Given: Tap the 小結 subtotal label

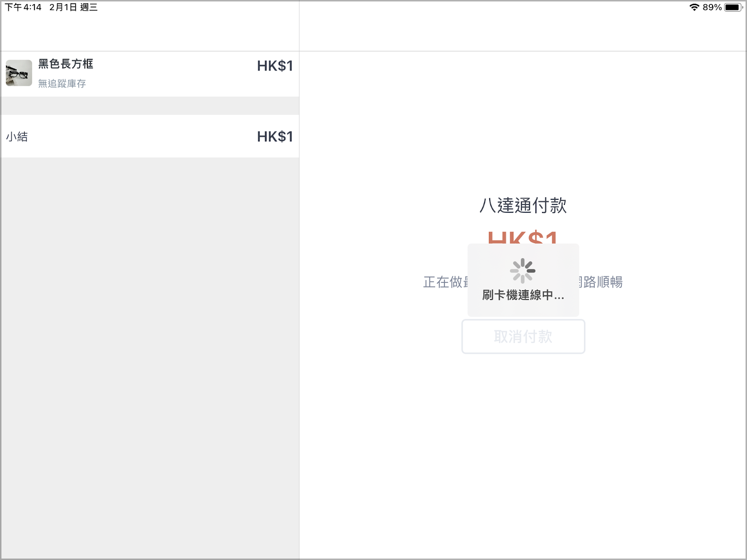Looking at the screenshot, I should [x=17, y=137].
